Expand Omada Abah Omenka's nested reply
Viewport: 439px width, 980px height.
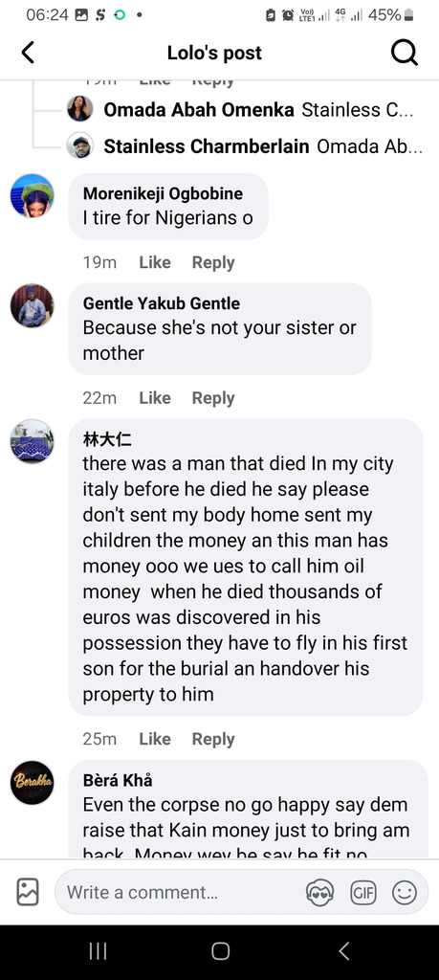pyautogui.click(x=245, y=110)
